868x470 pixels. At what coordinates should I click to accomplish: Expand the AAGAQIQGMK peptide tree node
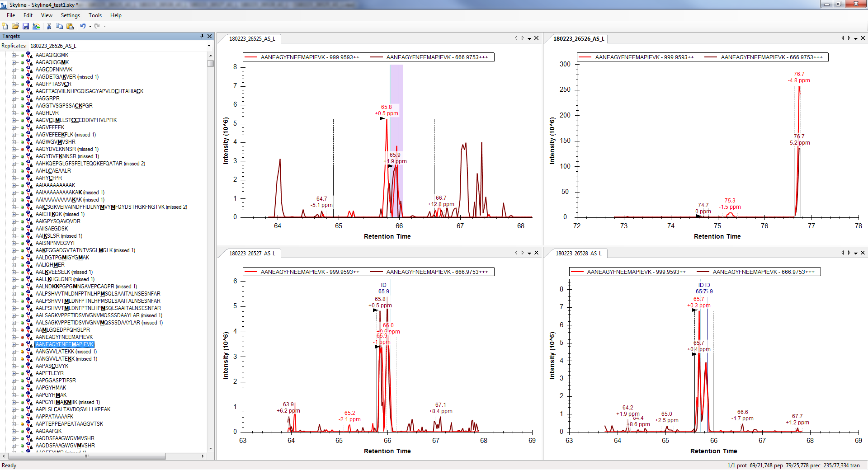click(14, 55)
